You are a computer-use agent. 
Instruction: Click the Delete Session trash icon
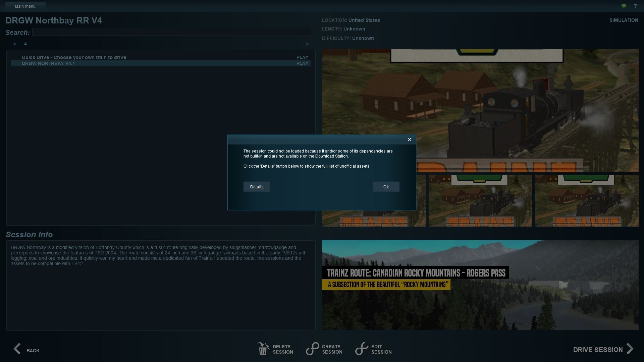click(263, 349)
